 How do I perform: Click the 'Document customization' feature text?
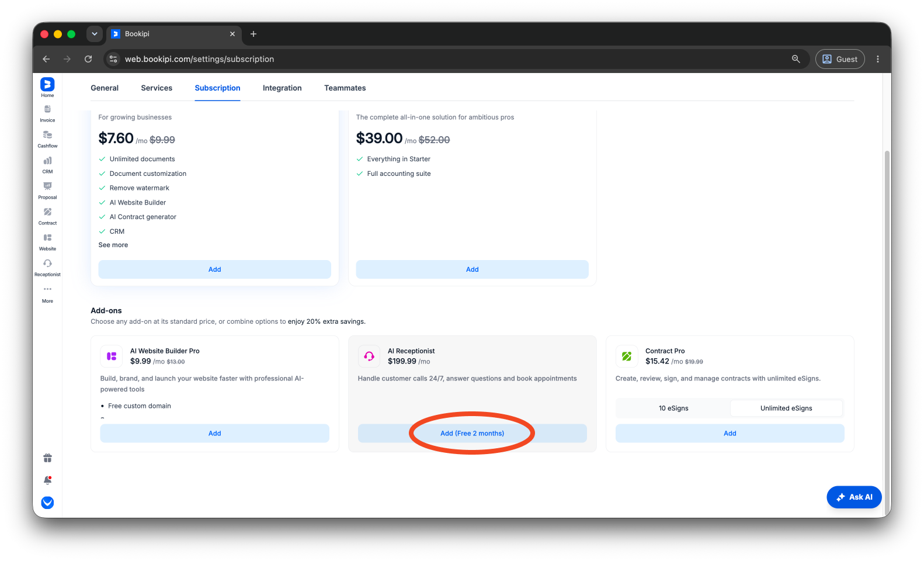[x=148, y=174]
